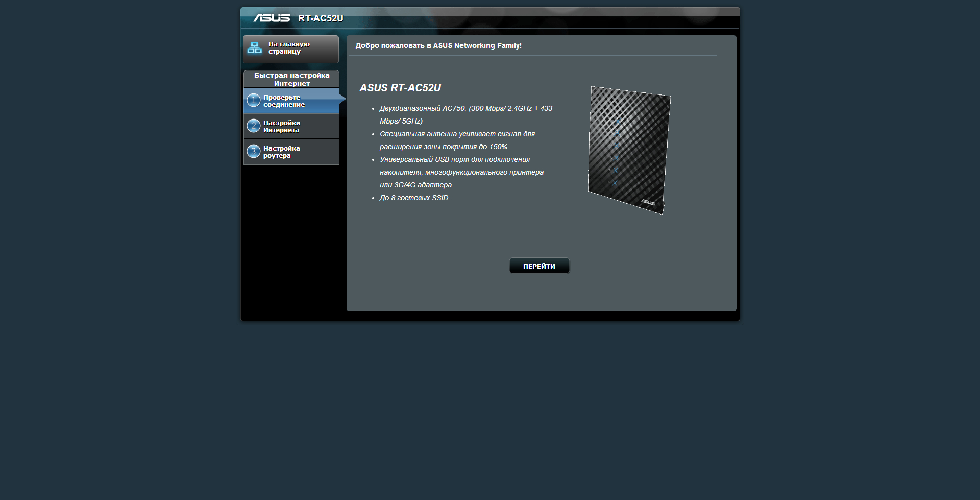The image size is (980, 500).
Task: Click the number 2 step circle icon
Action: point(254,126)
